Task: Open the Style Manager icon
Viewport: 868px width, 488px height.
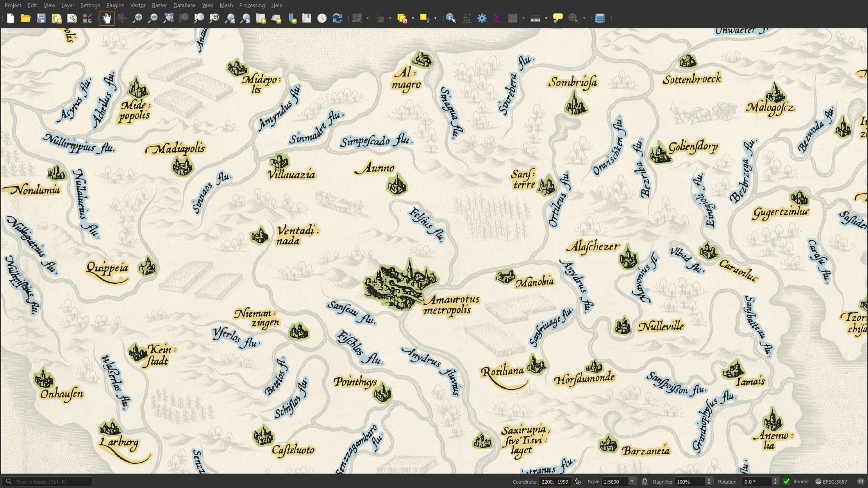Action: point(87,18)
